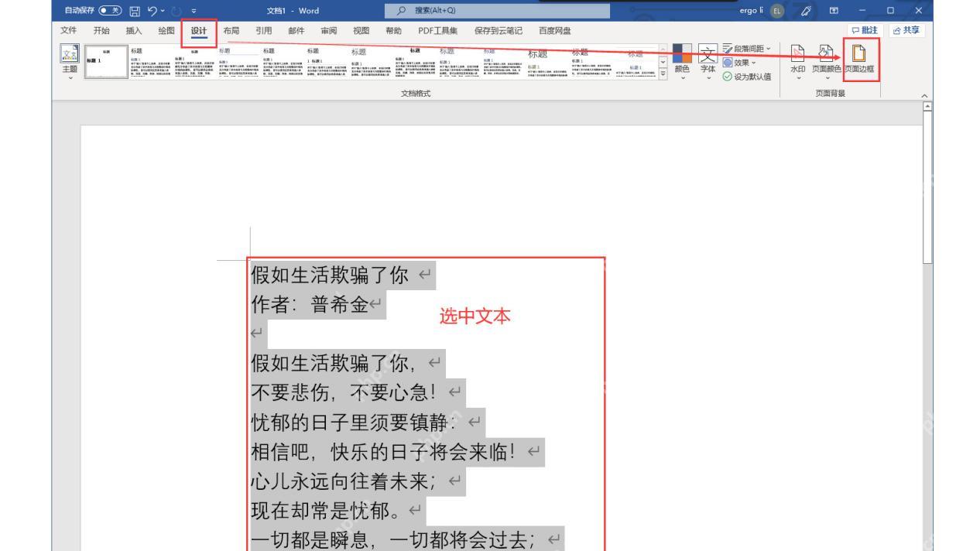980x551 pixels.
Task: Switch to the 审阅 tab
Action: tap(329, 31)
